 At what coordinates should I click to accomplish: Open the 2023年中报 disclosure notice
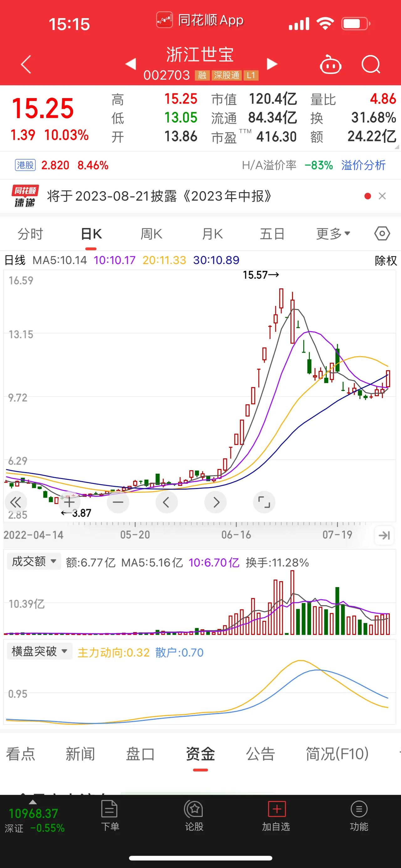pyautogui.click(x=159, y=196)
